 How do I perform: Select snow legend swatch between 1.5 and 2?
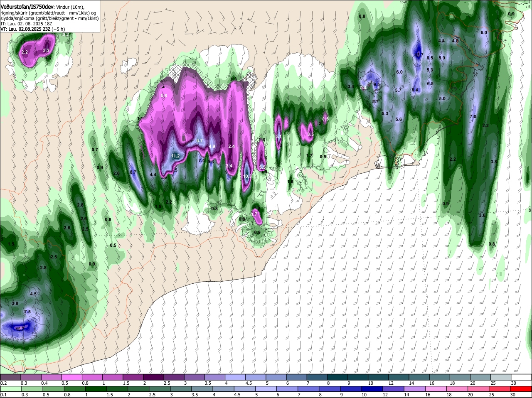pos(133,377)
